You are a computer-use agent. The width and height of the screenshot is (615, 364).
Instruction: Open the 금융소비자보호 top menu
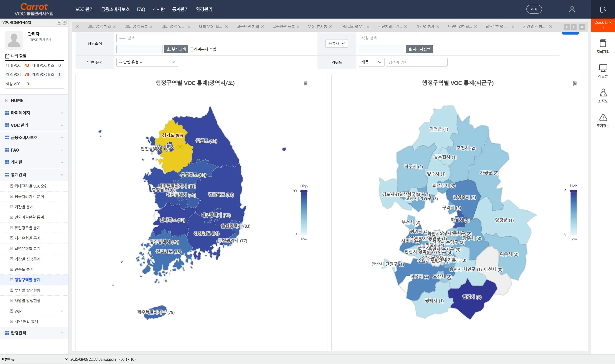coord(115,9)
